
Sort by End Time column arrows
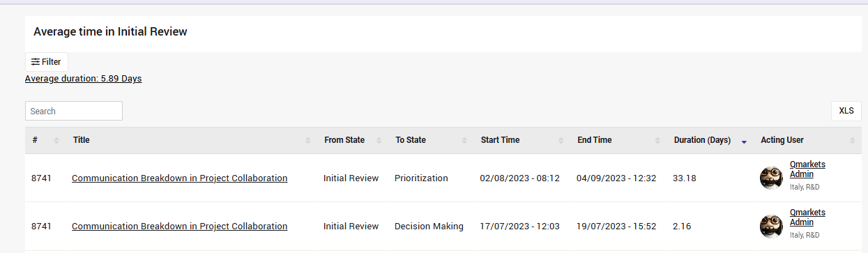coord(657,141)
